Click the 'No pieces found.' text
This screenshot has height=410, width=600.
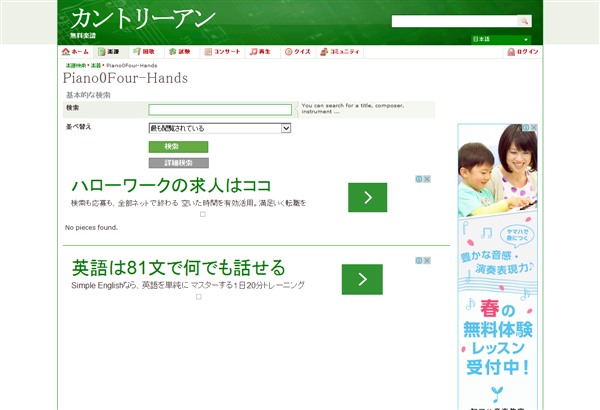tap(91, 227)
